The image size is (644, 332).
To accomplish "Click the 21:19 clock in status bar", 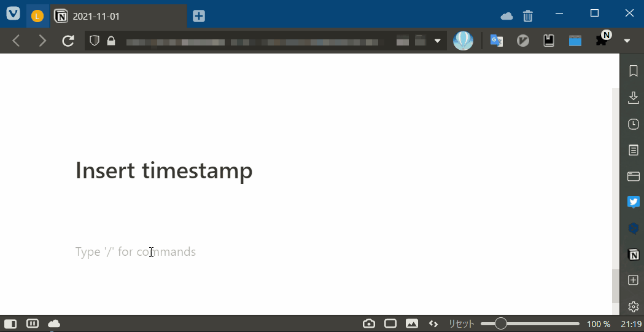I will click(x=631, y=324).
